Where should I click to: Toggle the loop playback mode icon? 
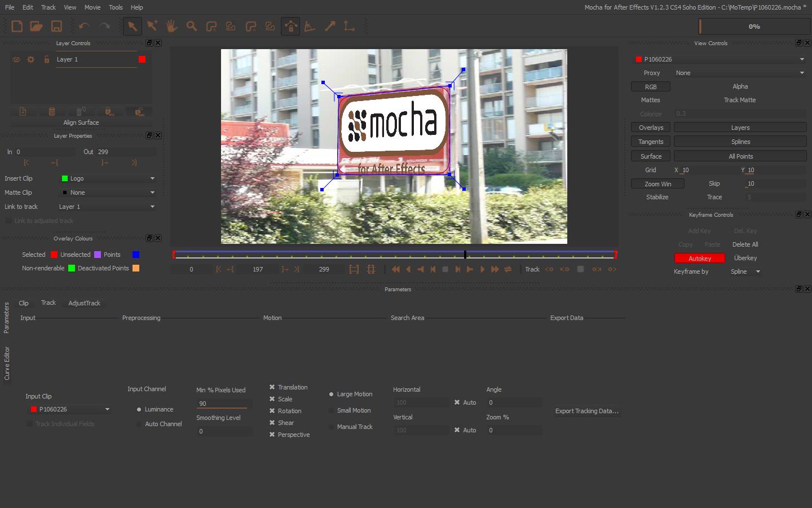pos(507,269)
